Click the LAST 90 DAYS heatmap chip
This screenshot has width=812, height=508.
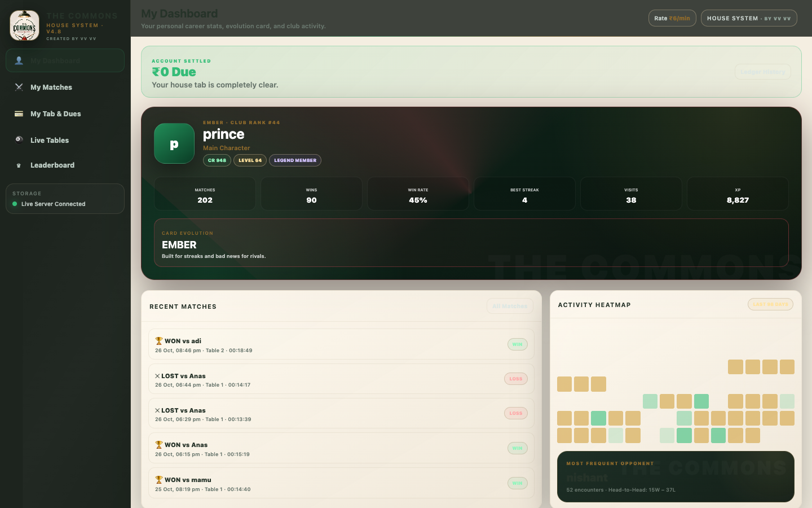point(770,304)
